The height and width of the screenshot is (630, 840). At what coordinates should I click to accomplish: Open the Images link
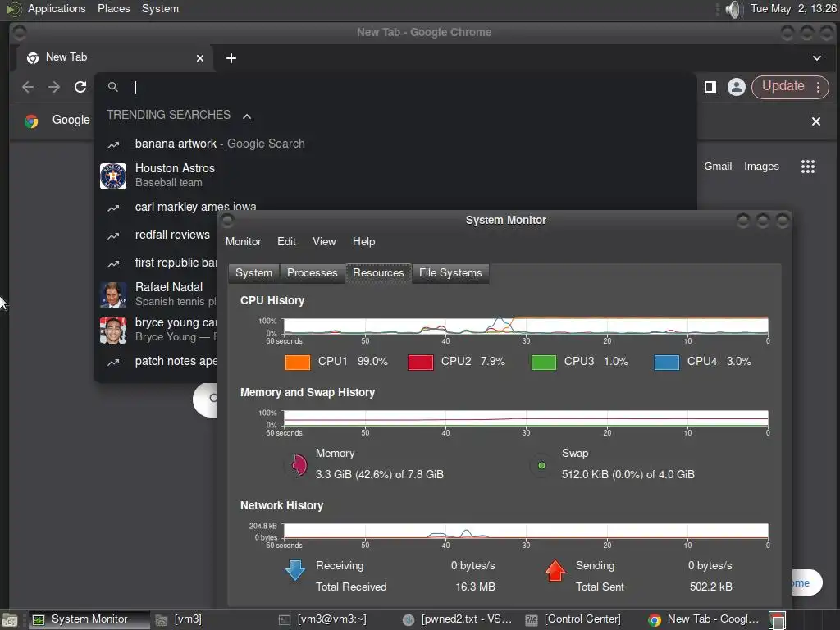tap(761, 166)
